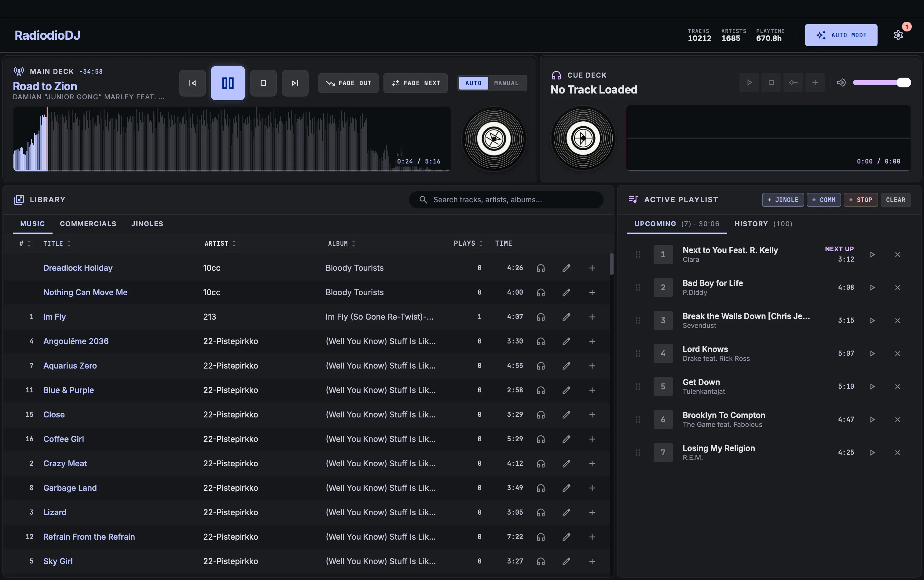
Task: Mute the cue deck speaker icon
Action: coord(841,83)
